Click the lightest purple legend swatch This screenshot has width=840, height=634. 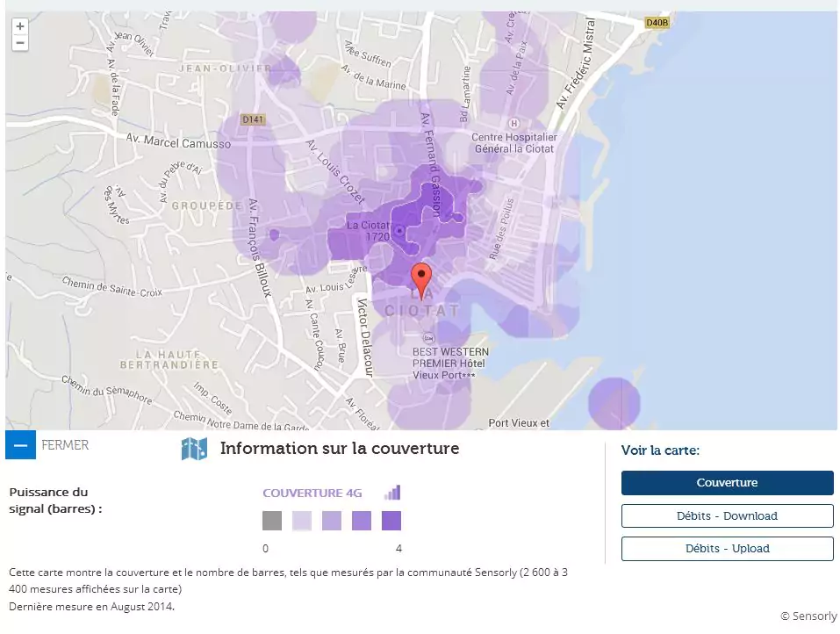tap(302, 522)
